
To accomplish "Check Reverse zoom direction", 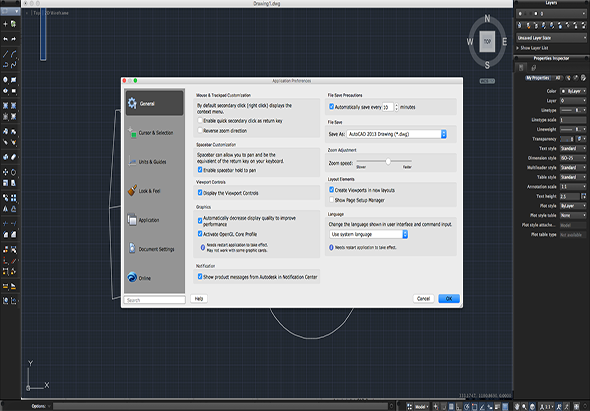I will pos(200,131).
